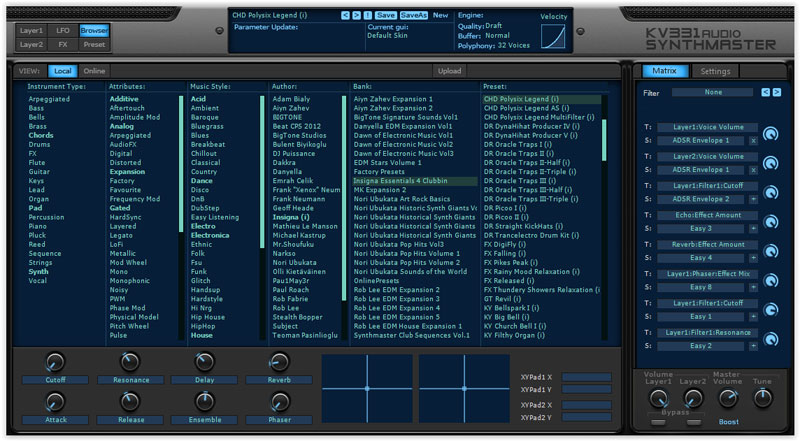Click the center of the first XY pad
The height and width of the screenshot is (441, 800).
(367, 388)
